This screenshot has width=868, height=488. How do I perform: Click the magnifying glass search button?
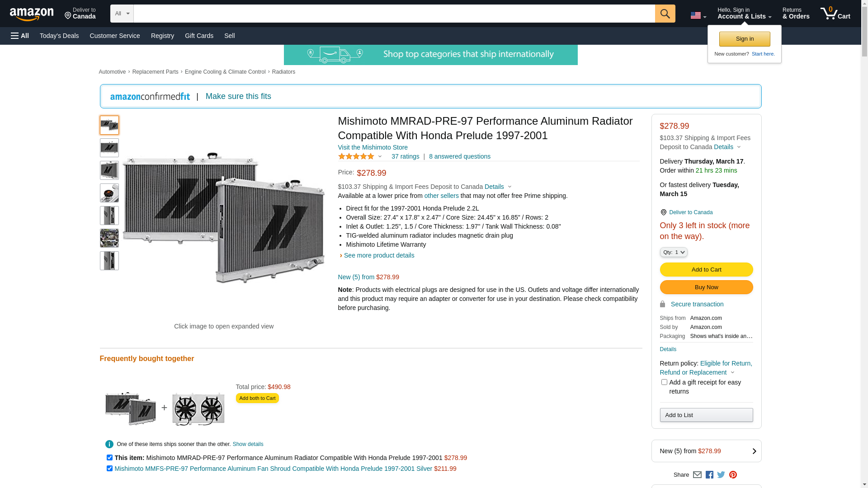665,14
